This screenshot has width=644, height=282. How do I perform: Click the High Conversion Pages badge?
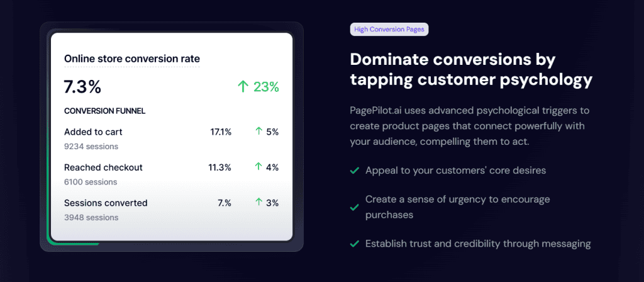click(x=389, y=30)
